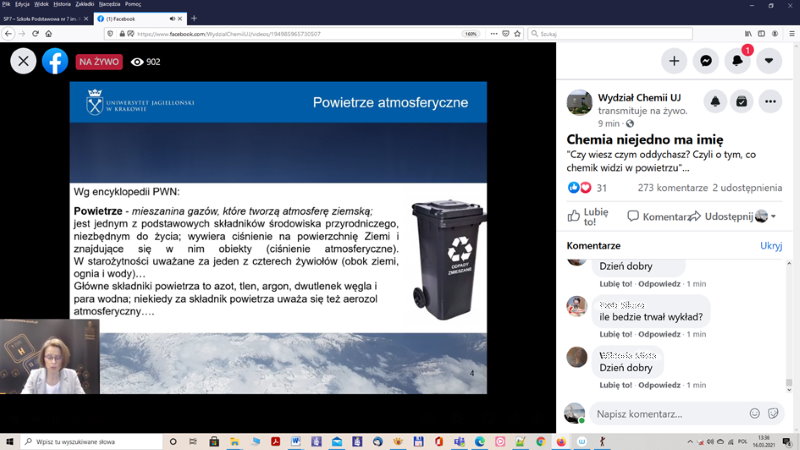This screenshot has width=800, height=450.
Task: Click the Lubię to! like button
Action: pyautogui.click(x=588, y=216)
